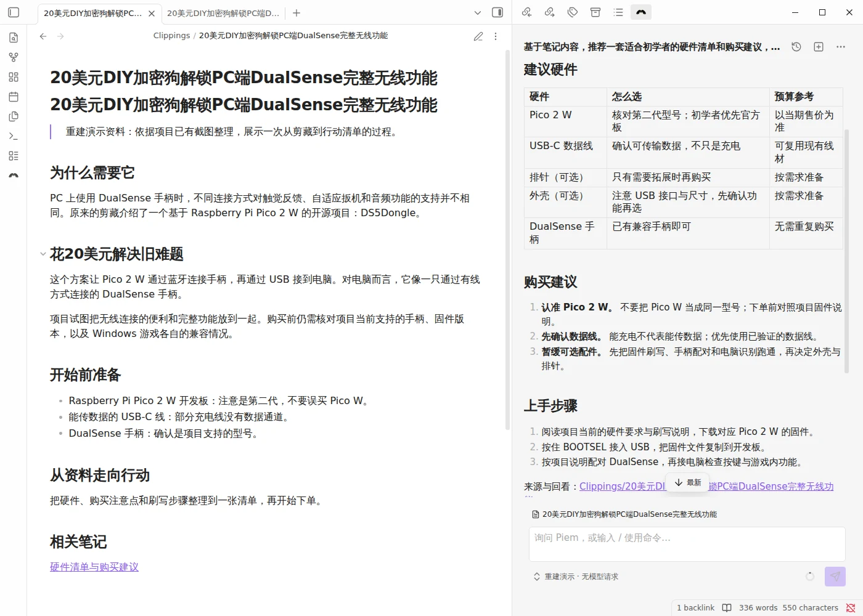The image size is (863, 616).
Task: Open the chat panel more options menu
Action: coord(841,47)
